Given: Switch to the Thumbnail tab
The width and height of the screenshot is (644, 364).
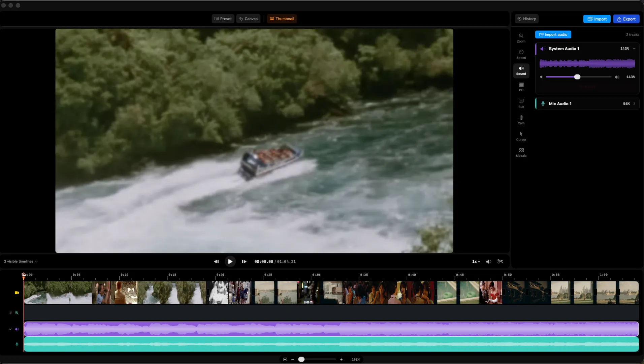Looking at the screenshot, I should click(282, 19).
